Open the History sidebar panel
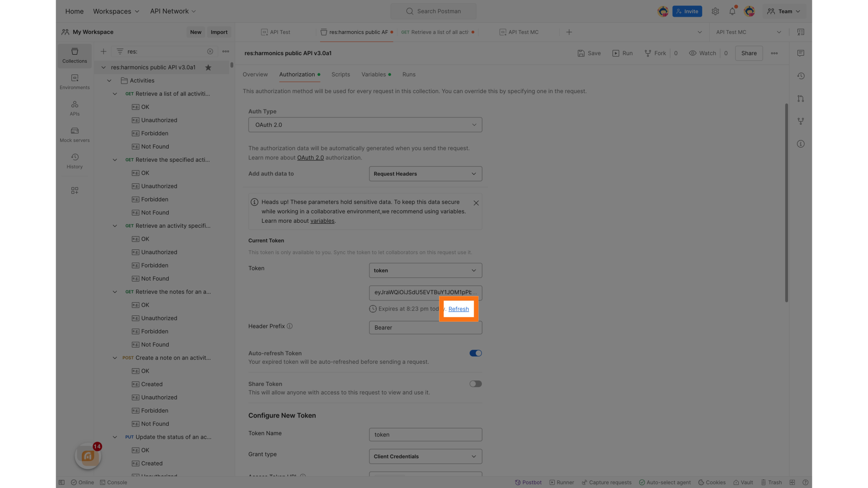The height and width of the screenshot is (488, 868). pyautogui.click(x=75, y=161)
